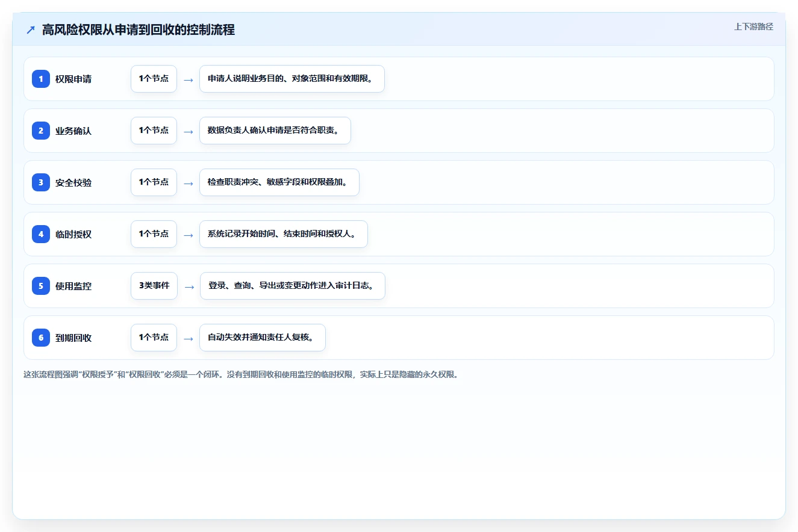Select step number 5 badge for 使用监控
Image resolution: width=798 pixels, height=532 pixels.
click(x=41, y=286)
